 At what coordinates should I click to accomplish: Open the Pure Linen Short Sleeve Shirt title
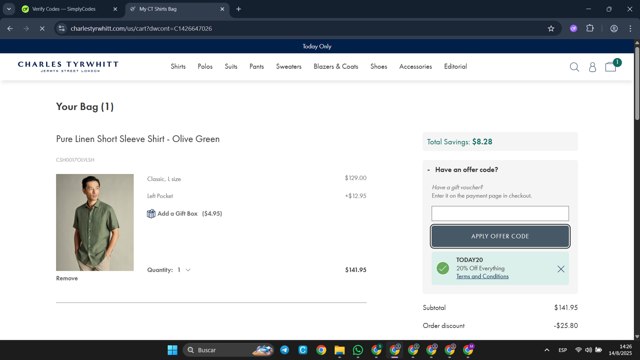138,139
